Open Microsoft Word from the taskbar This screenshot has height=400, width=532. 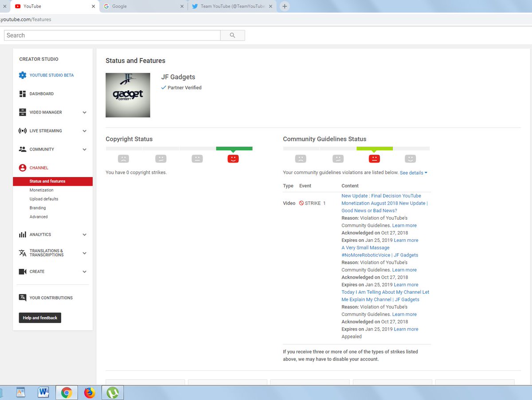(43, 392)
